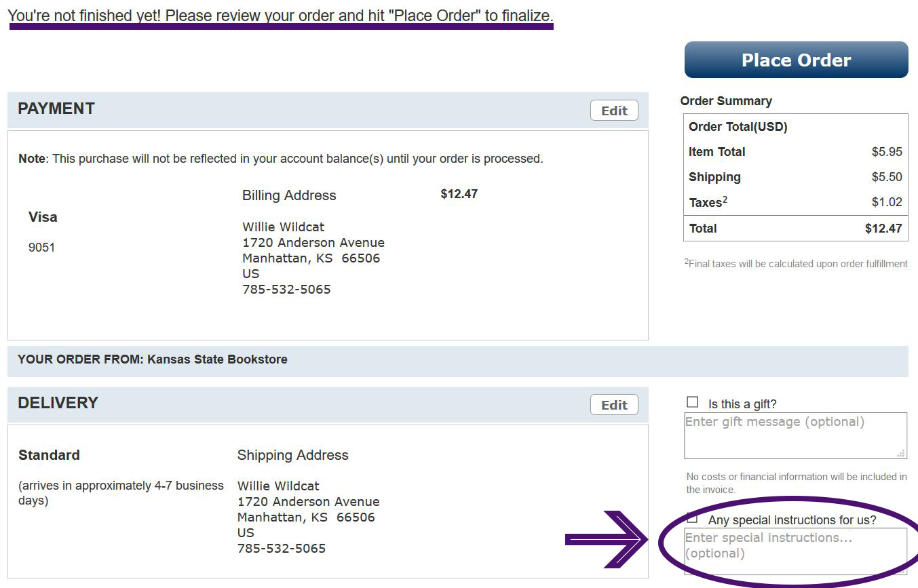Select the shipping address block
Screen dimensions: 918x588
click(308, 517)
